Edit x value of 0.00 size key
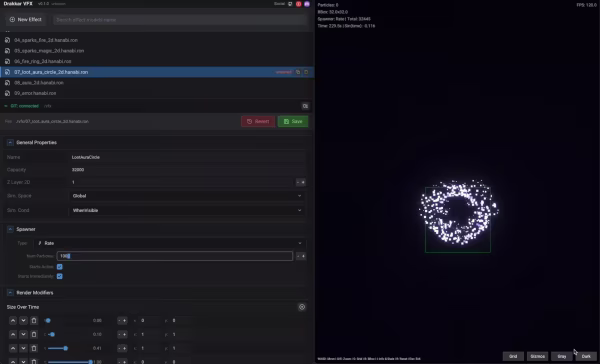This screenshot has width=600, height=364. tap(149, 321)
